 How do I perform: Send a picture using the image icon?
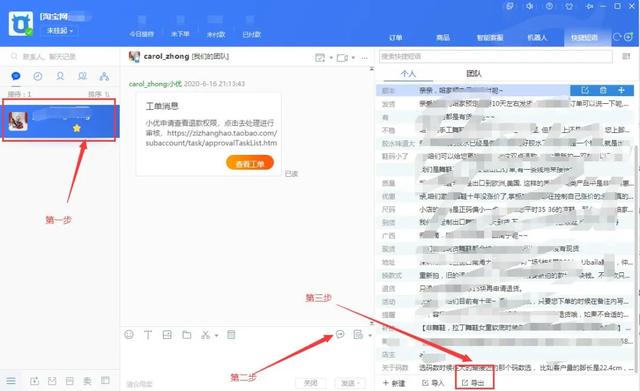[167, 335]
